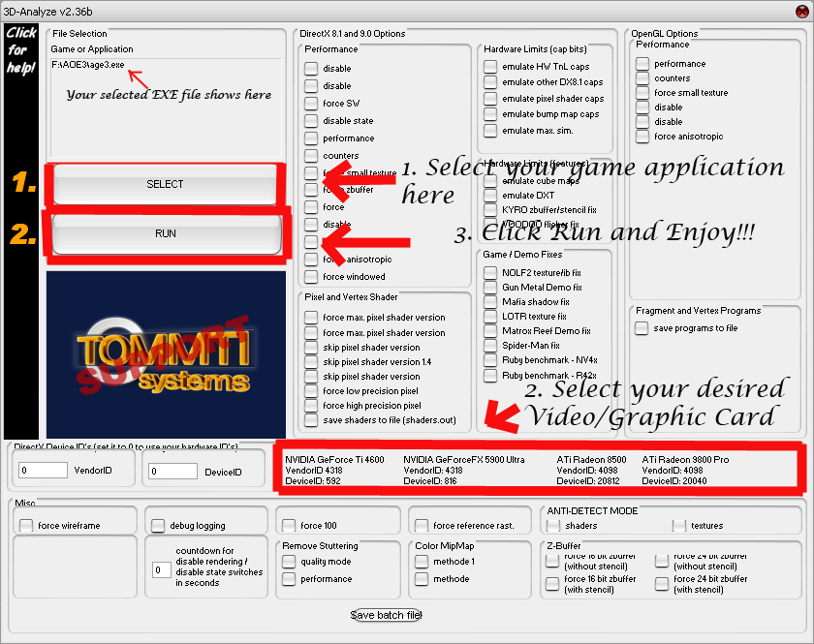The image size is (814, 644).
Task: Enable 'emulate bump map caps' checkbox
Action: (x=490, y=114)
